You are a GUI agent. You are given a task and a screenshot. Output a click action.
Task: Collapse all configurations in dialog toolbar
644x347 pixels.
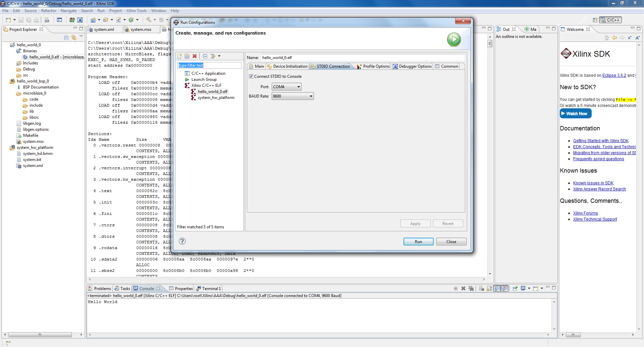(205, 56)
